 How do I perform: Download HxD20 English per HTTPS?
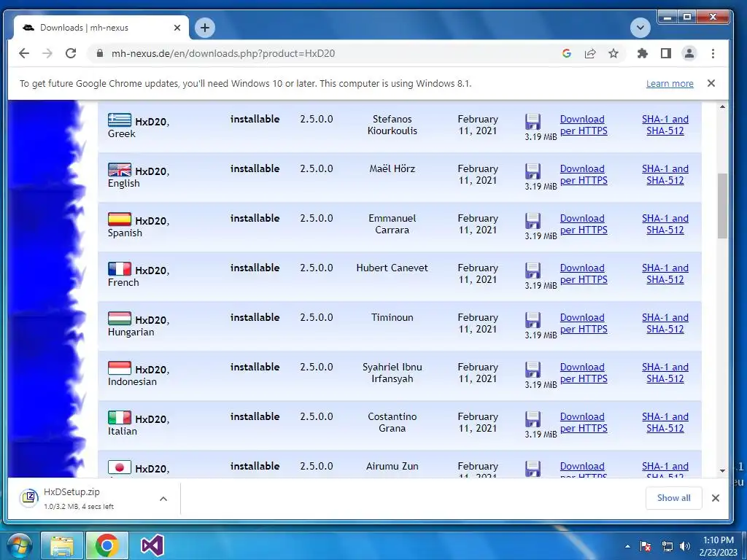click(x=584, y=174)
